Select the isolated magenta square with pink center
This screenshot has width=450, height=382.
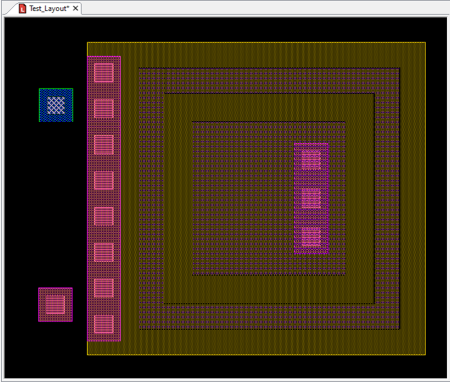coord(55,305)
